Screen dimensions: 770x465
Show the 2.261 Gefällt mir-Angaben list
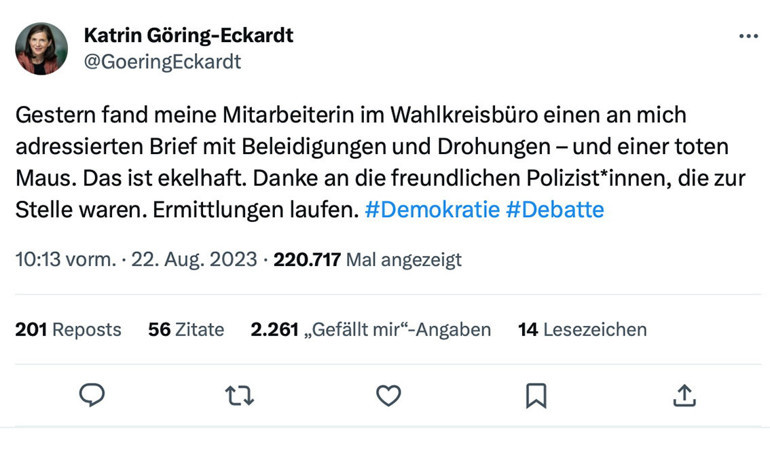[371, 329]
